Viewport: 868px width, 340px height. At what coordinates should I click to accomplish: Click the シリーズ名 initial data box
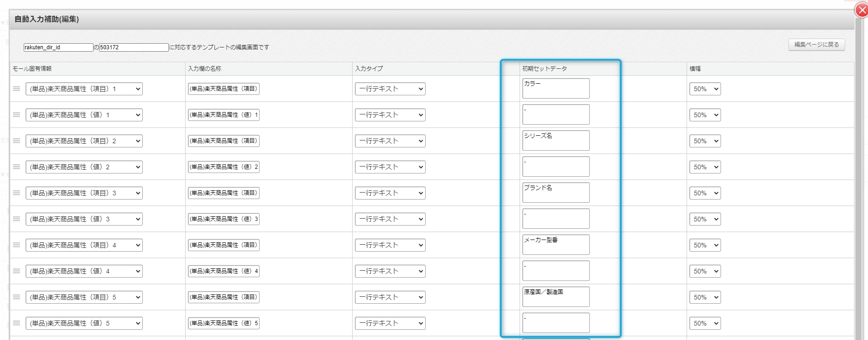click(556, 140)
